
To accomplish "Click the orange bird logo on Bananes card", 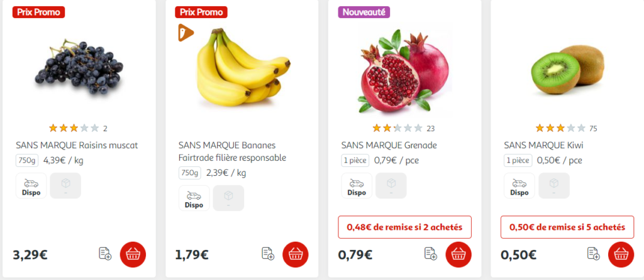I will tap(186, 33).
